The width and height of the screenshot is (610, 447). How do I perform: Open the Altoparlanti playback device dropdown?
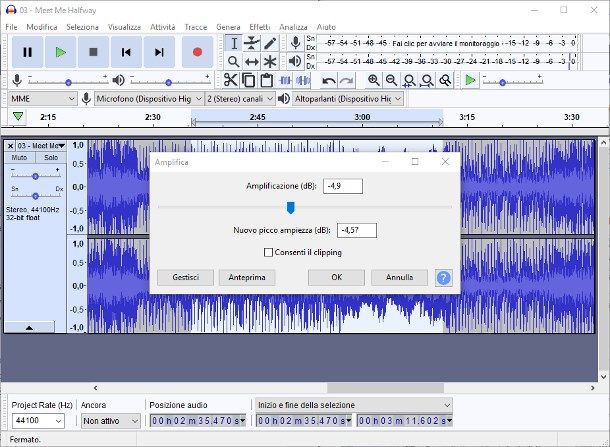(x=348, y=99)
